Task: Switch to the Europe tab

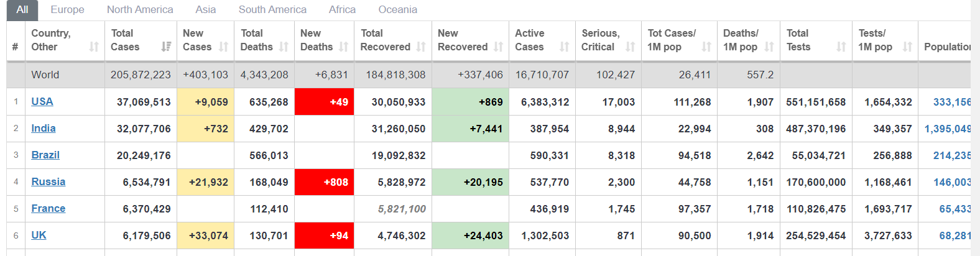Action: [x=67, y=10]
